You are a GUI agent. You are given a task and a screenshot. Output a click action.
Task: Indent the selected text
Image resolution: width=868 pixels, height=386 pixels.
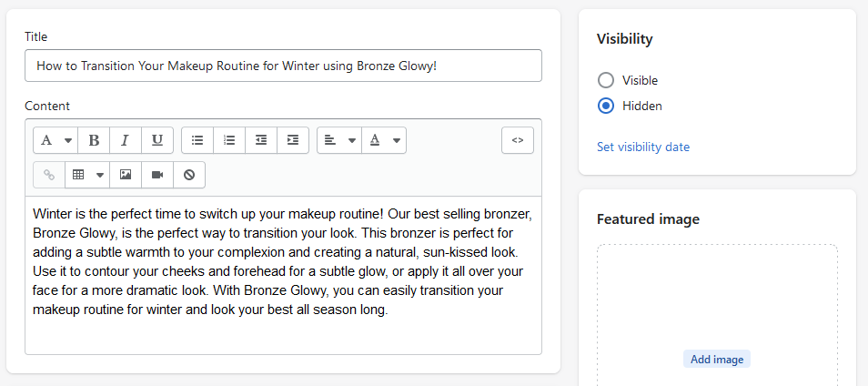click(293, 141)
